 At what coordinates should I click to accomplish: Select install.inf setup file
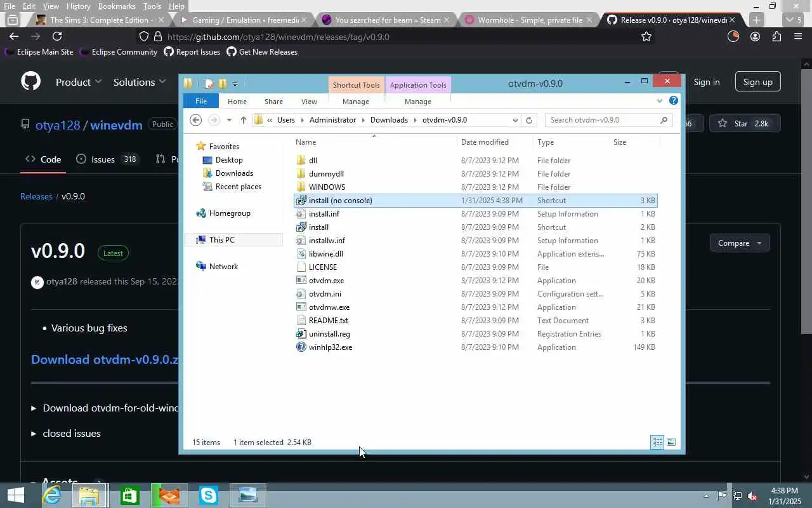click(x=324, y=214)
